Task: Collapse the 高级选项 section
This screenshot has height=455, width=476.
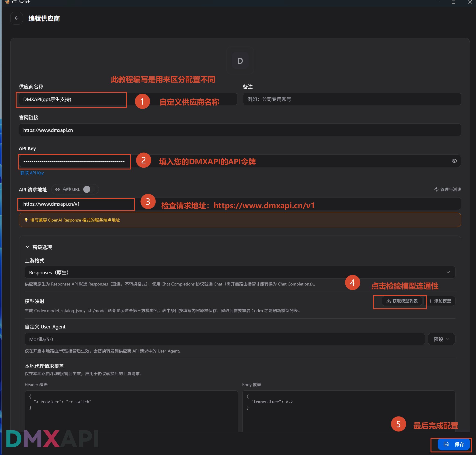Action: pyautogui.click(x=39, y=247)
